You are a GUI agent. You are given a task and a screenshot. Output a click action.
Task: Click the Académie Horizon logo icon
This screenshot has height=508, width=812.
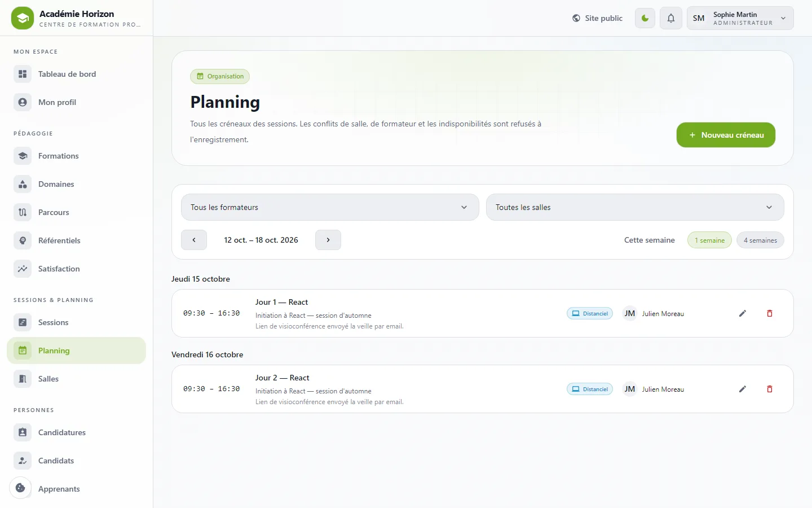23,18
